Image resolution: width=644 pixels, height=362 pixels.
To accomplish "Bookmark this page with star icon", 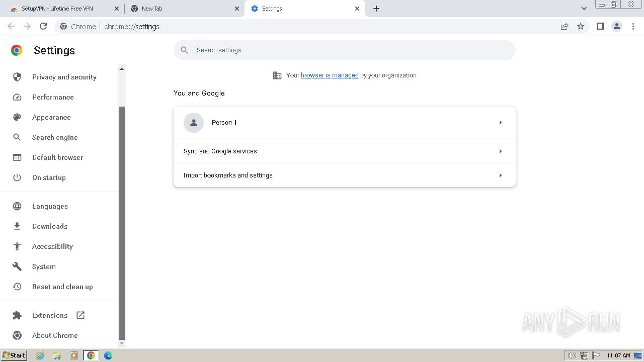I will click(581, 26).
